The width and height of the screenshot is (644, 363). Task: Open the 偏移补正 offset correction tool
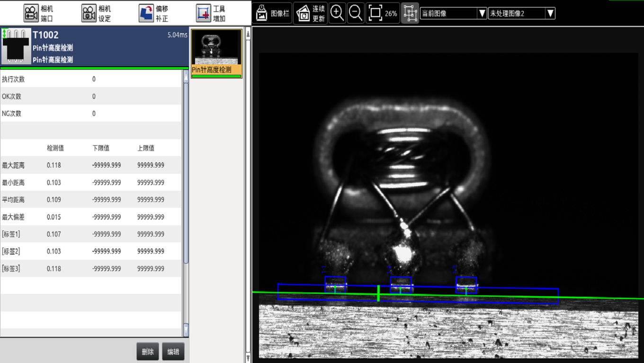(153, 13)
